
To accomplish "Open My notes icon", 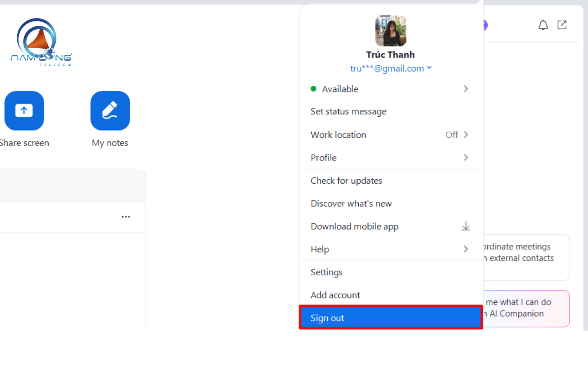I will point(110,111).
